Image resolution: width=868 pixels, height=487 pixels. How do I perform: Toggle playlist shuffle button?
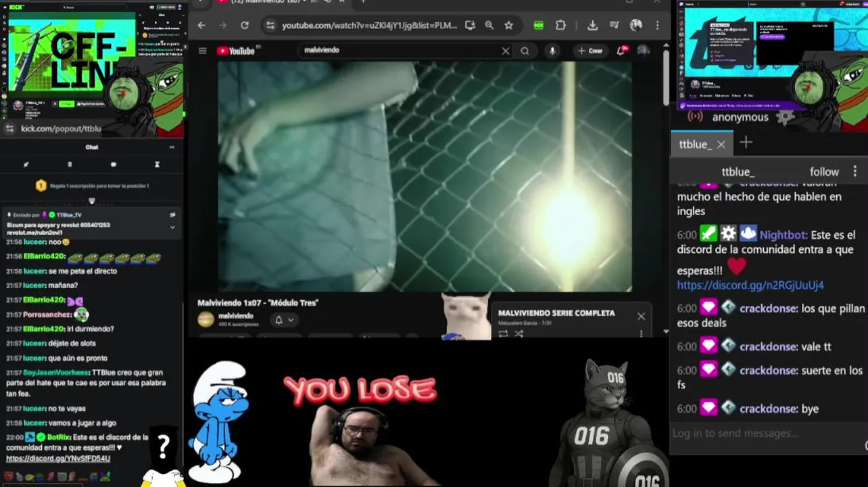point(519,333)
